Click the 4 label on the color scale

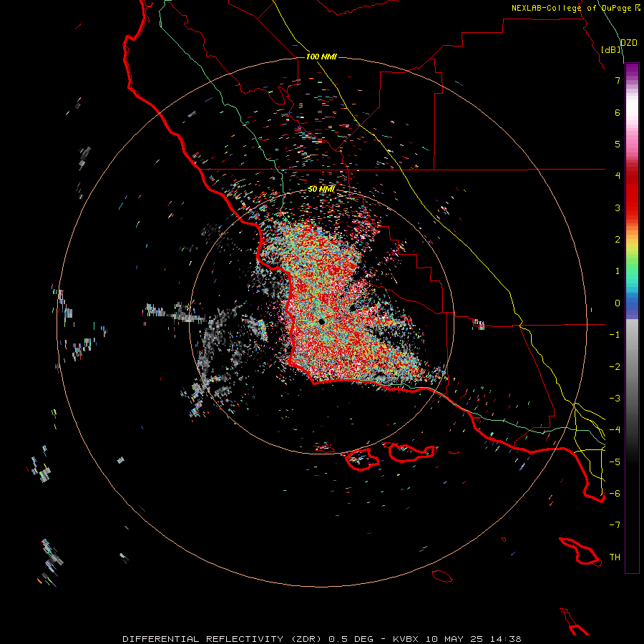[x=618, y=176]
